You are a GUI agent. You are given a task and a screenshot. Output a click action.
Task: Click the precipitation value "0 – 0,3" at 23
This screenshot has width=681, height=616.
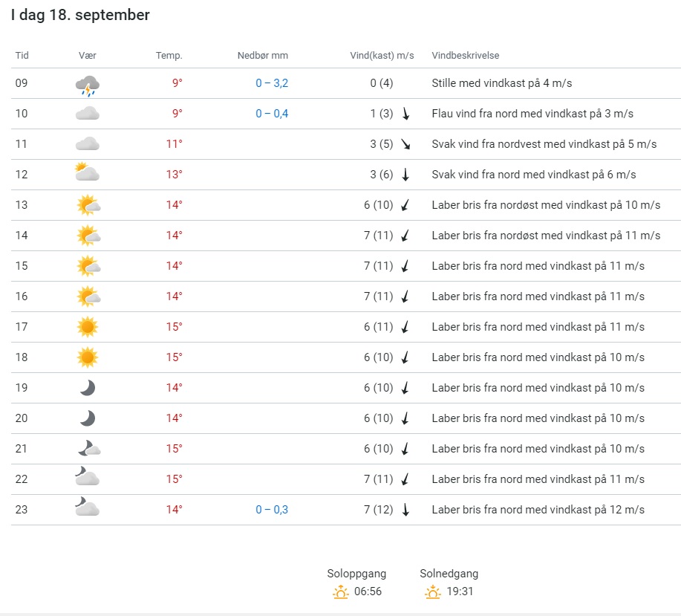pyautogui.click(x=272, y=510)
